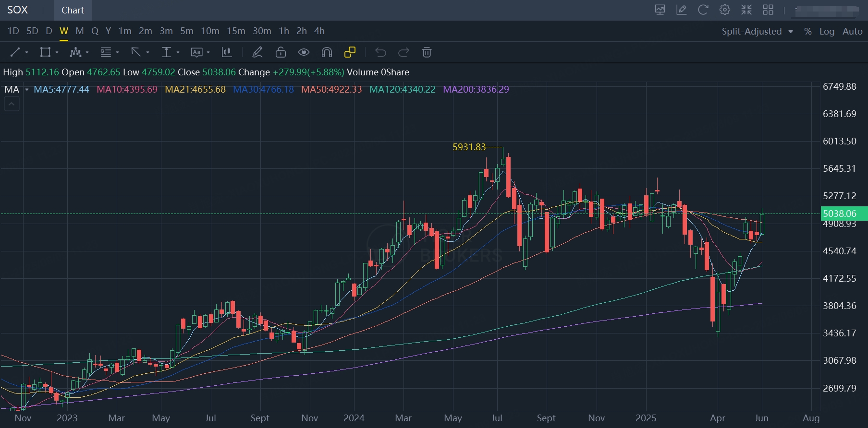The image size is (868, 428).
Task: Expand the text tool dropdown arrow
Action: pos(208,53)
